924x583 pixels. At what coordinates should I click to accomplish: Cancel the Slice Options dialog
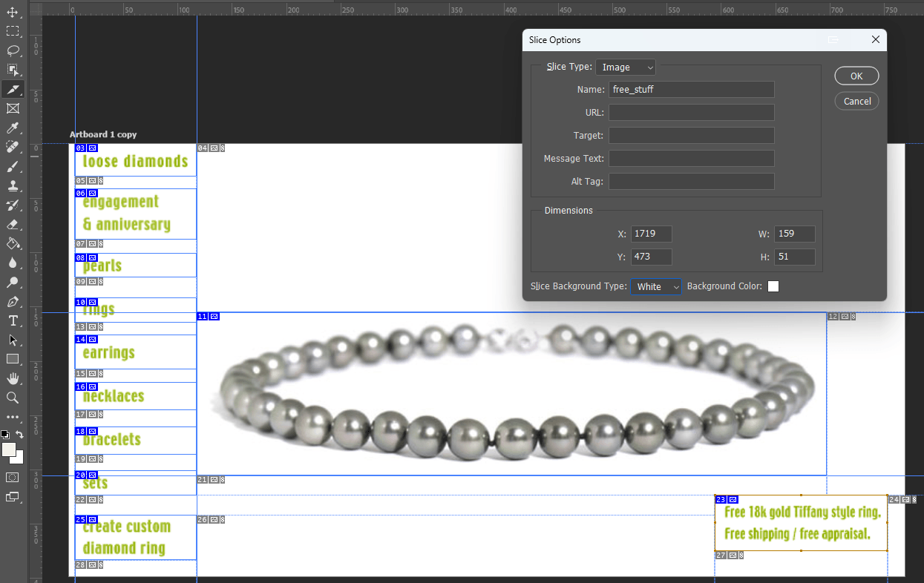click(x=856, y=101)
